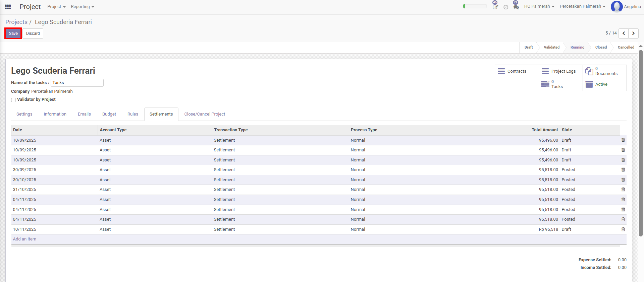Open activities notepad icon in top bar

[x=495, y=7]
